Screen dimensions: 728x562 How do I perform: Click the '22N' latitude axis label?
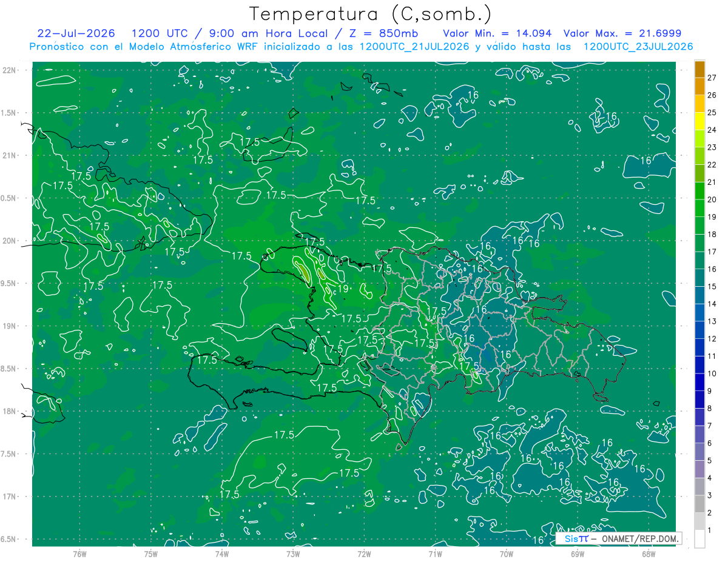coord(9,70)
